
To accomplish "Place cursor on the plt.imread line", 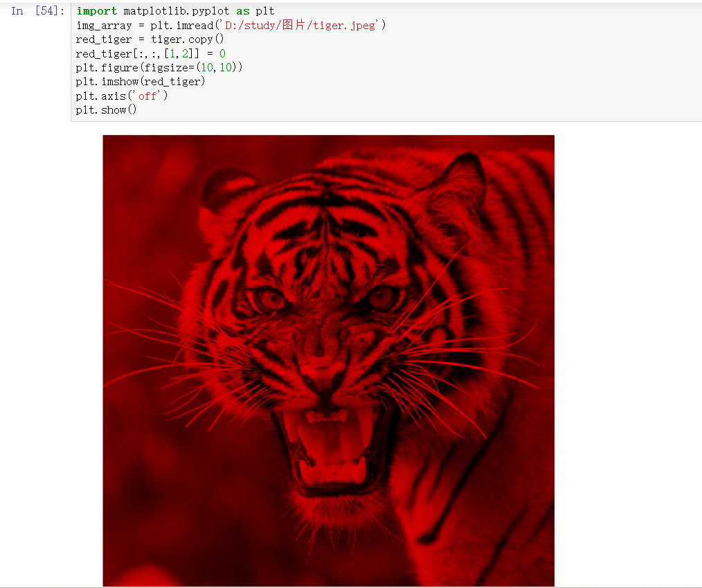I will click(231, 25).
